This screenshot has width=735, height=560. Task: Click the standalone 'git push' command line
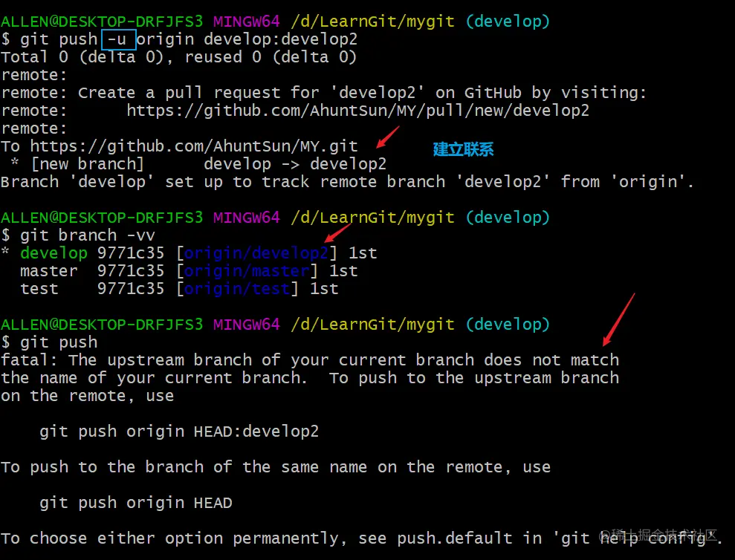(x=49, y=342)
